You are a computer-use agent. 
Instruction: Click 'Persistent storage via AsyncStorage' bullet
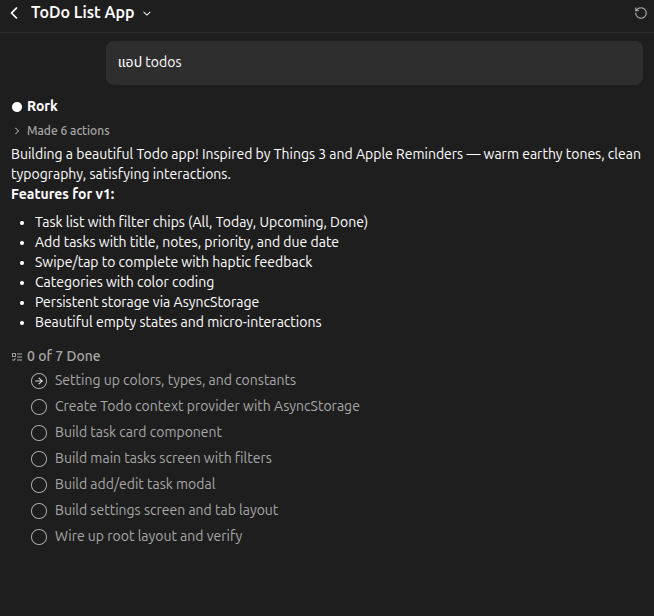(147, 302)
